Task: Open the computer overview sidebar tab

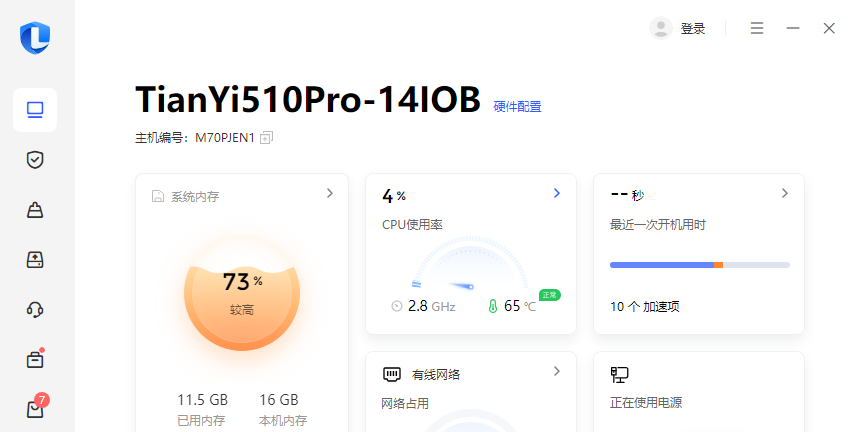Action: [35, 110]
